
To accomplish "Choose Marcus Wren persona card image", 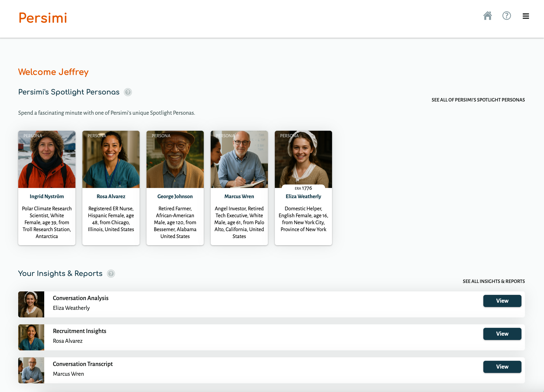I will [x=239, y=159].
